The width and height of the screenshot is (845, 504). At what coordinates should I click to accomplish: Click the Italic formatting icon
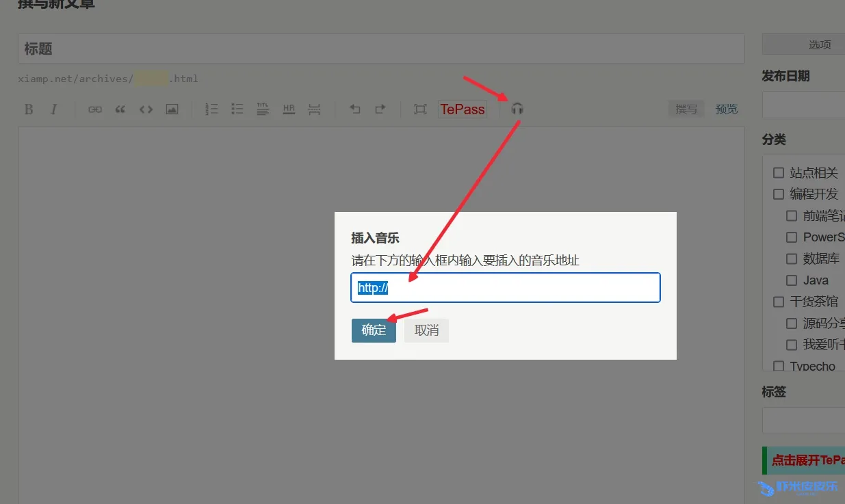tap(53, 109)
